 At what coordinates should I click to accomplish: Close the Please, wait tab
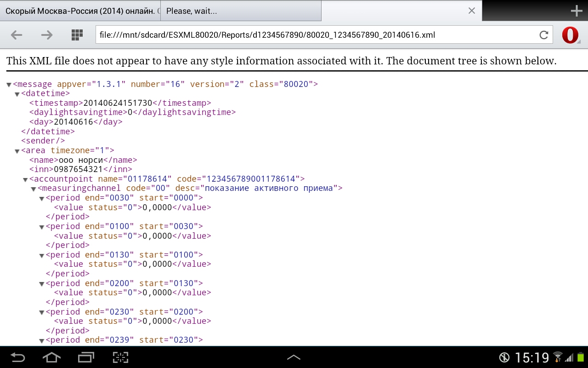(x=471, y=11)
